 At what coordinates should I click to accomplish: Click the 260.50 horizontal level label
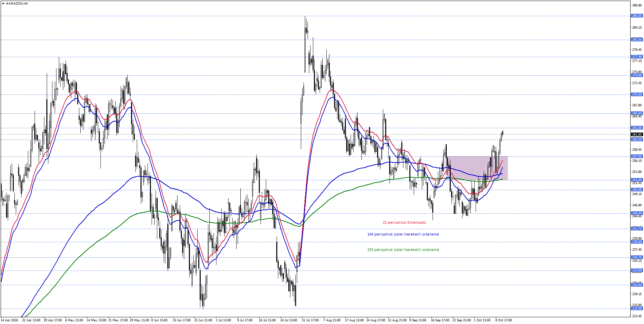(x=637, y=140)
